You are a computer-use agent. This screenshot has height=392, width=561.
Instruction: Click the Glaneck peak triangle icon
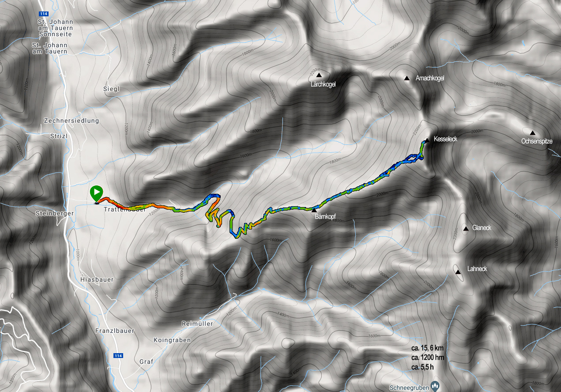[465, 228]
